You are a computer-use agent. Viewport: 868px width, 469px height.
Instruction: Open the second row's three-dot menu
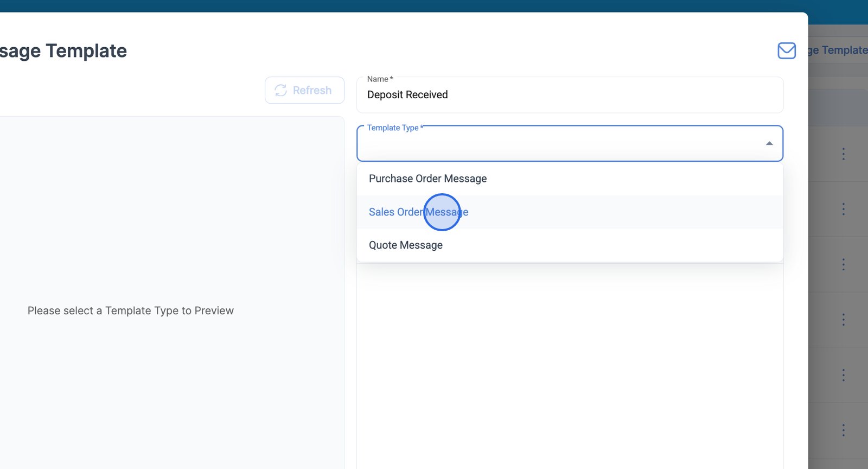[x=843, y=209]
